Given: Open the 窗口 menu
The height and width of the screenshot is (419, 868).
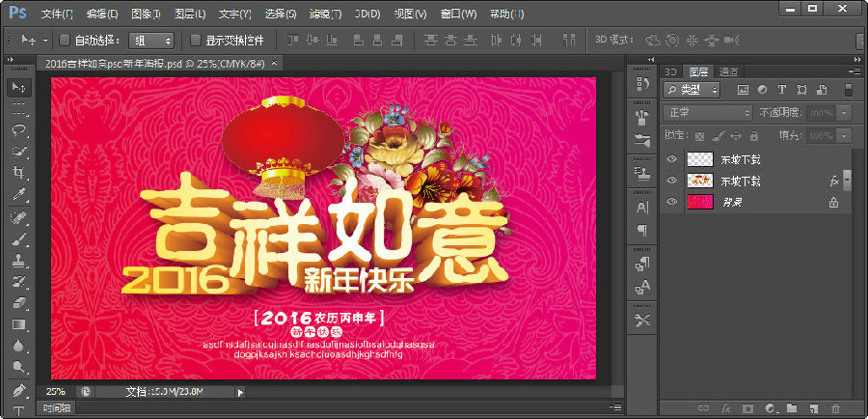Looking at the screenshot, I should coord(458,14).
